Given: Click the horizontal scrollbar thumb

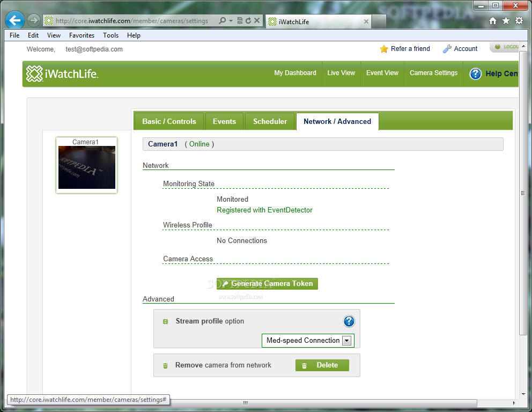Looking at the screenshot, I should tap(245, 403).
